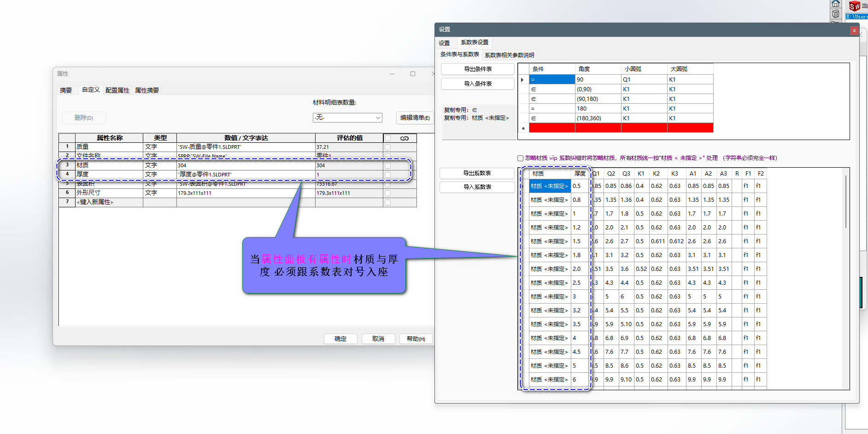Image resolution: width=868 pixels, height=434 pixels.
Task: Select the row indicator arrow in condition table
Action: pyautogui.click(x=522, y=79)
